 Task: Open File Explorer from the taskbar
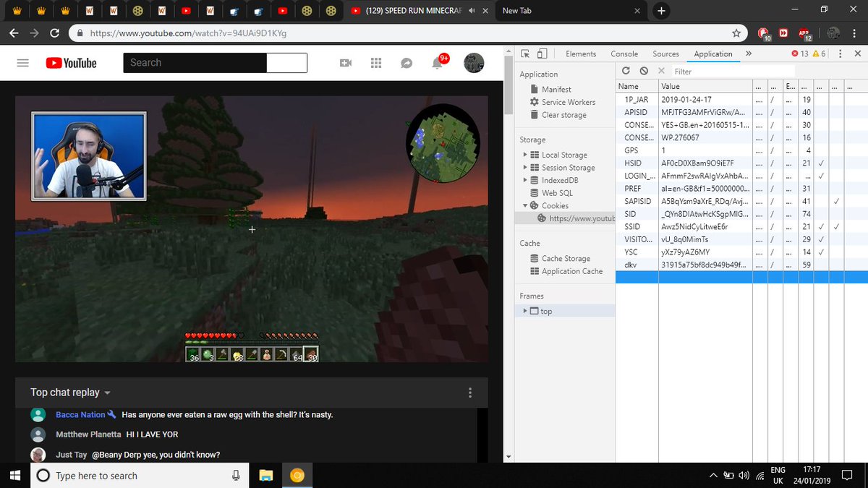(x=266, y=475)
